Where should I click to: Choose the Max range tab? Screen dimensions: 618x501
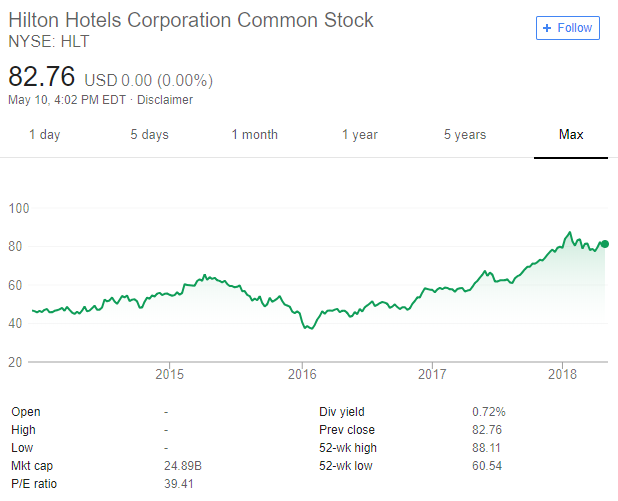pyautogui.click(x=571, y=135)
